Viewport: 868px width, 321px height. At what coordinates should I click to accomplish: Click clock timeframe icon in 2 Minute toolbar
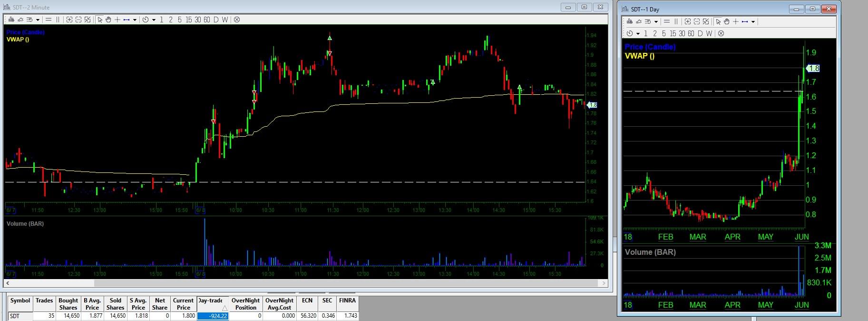point(146,20)
